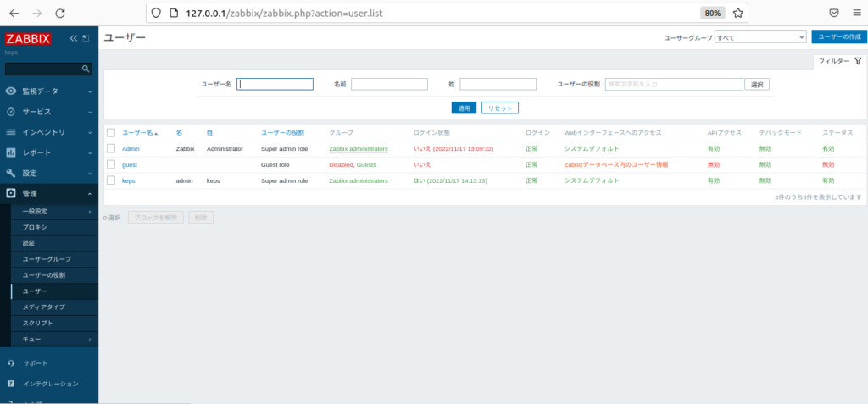Reload the page with refresh icon
Screen dimensions: 868x404
point(60,14)
